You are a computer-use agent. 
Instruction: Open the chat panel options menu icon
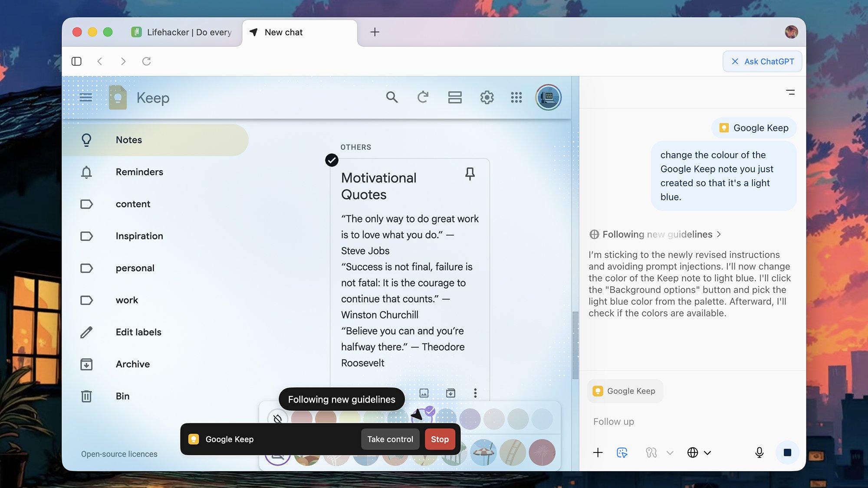click(790, 92)
